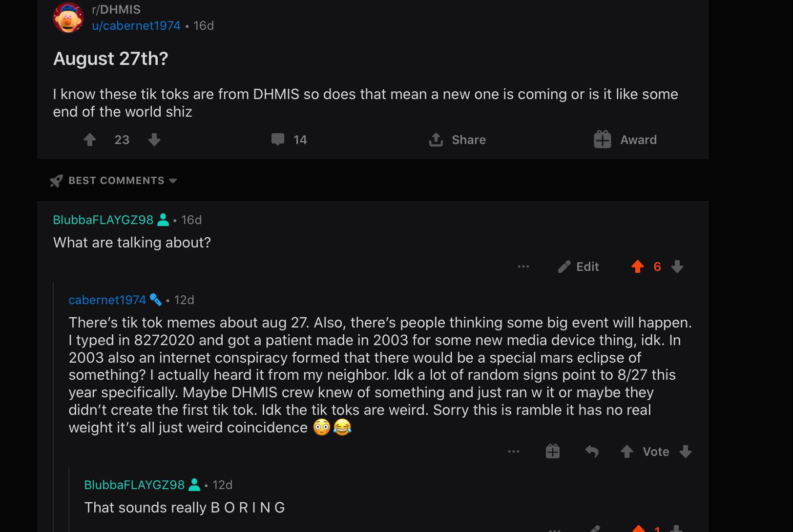Image resolution: width=793 pixels, height=532 pixels.
Task: Open the post's 14 comments
Action: tap(289, 140)
